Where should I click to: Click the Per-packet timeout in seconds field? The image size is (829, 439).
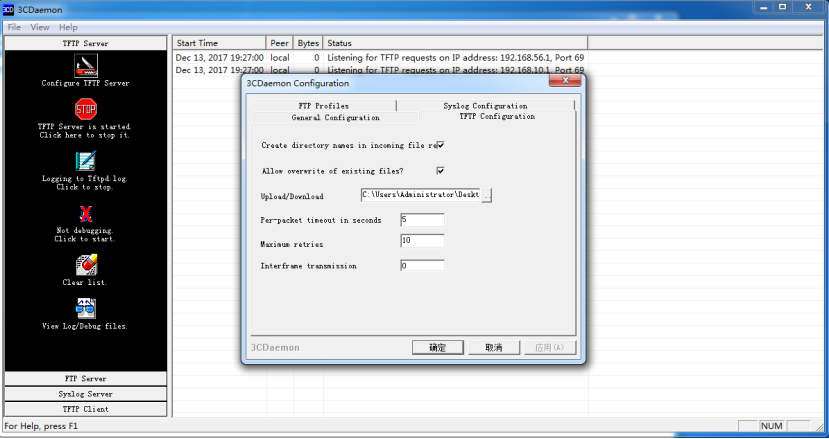click(x=422, y=220)
